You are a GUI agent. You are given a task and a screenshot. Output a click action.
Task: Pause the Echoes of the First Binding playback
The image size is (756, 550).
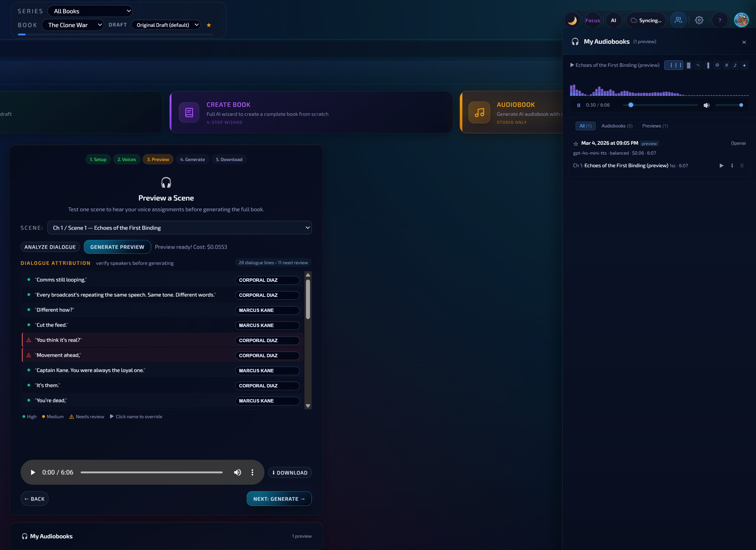578,105
